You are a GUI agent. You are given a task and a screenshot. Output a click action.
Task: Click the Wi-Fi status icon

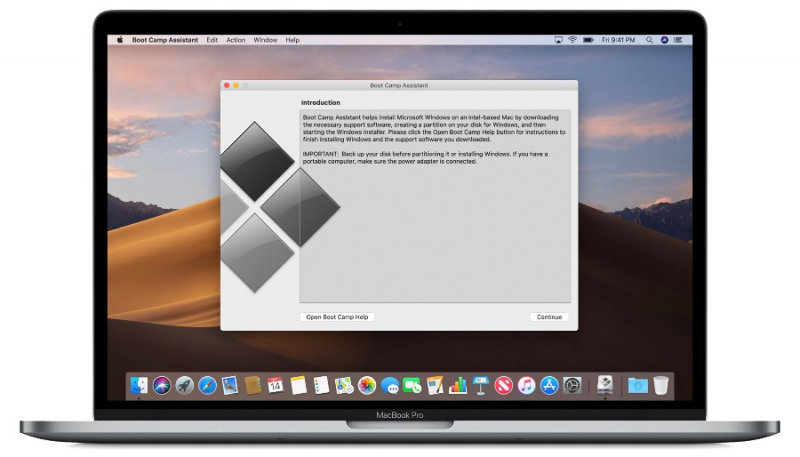pyautogui.click(x=573, y=40)
